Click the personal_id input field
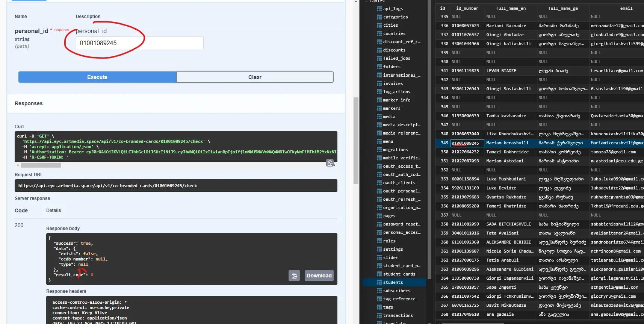Screen dimensions: 644x324 point(139,43)
